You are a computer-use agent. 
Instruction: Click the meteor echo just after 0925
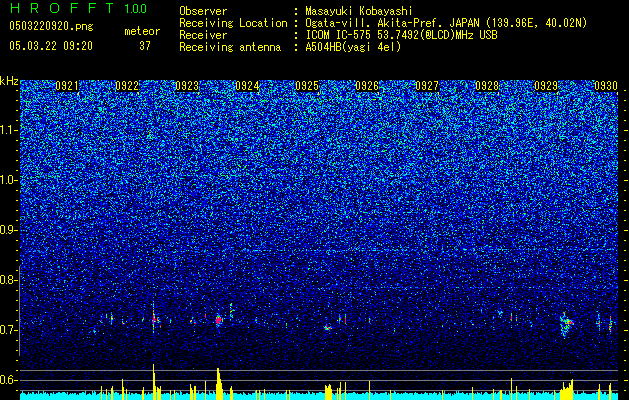click(x=328, y=328)
